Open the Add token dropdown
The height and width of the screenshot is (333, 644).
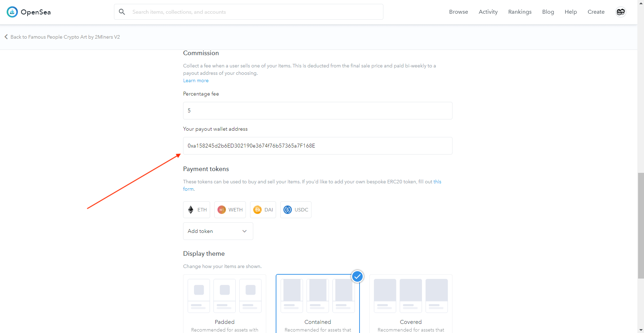click(x=218, y=231)
